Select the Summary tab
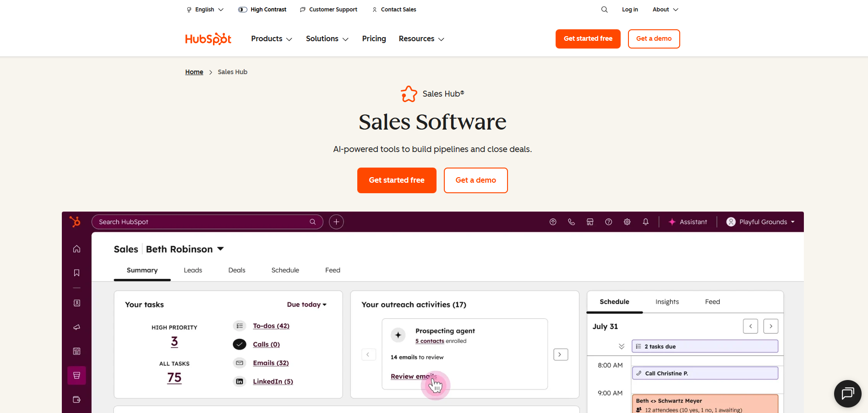 click(x=142, y=270)
